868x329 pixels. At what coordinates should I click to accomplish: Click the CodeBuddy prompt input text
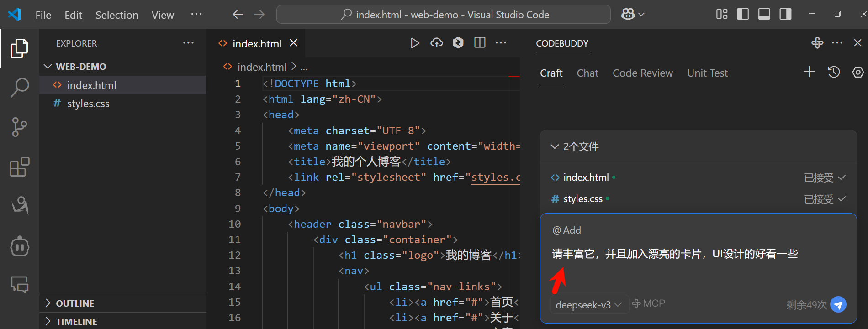tap(674, 254)
